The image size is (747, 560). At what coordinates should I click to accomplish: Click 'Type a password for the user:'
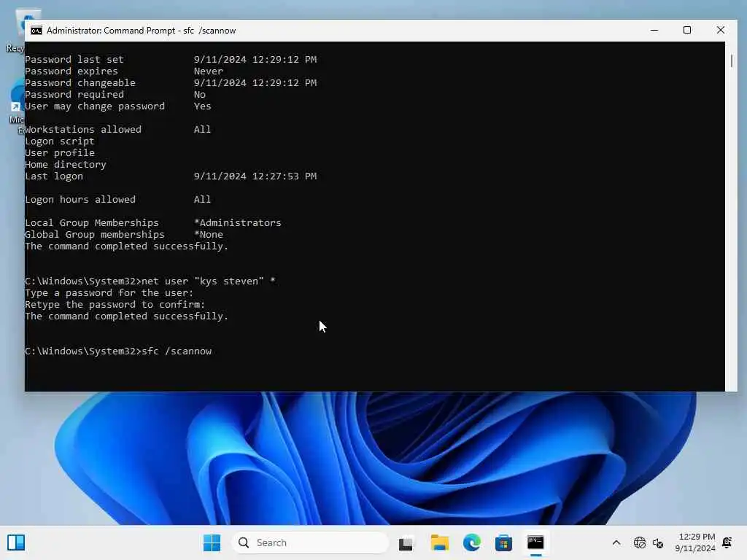click(109, 293)
